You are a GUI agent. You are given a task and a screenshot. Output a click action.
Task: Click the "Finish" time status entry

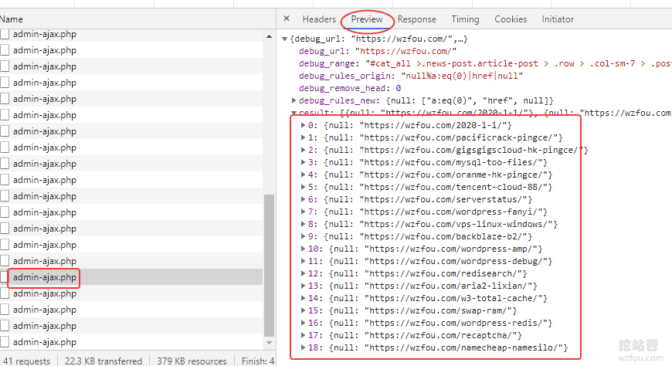pyautogui.click(x=258, y=361)
